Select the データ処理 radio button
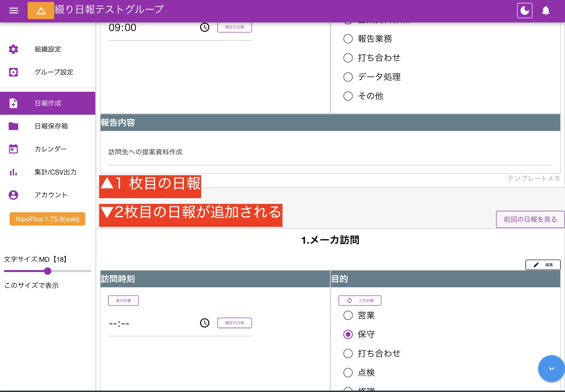 pyautogui.click(x=348, y=77)
